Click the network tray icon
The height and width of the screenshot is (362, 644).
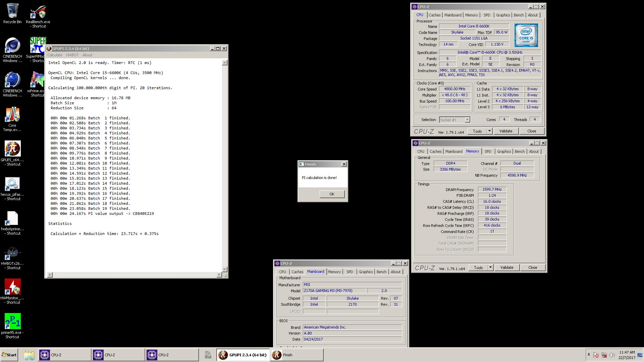pos(604,355)
